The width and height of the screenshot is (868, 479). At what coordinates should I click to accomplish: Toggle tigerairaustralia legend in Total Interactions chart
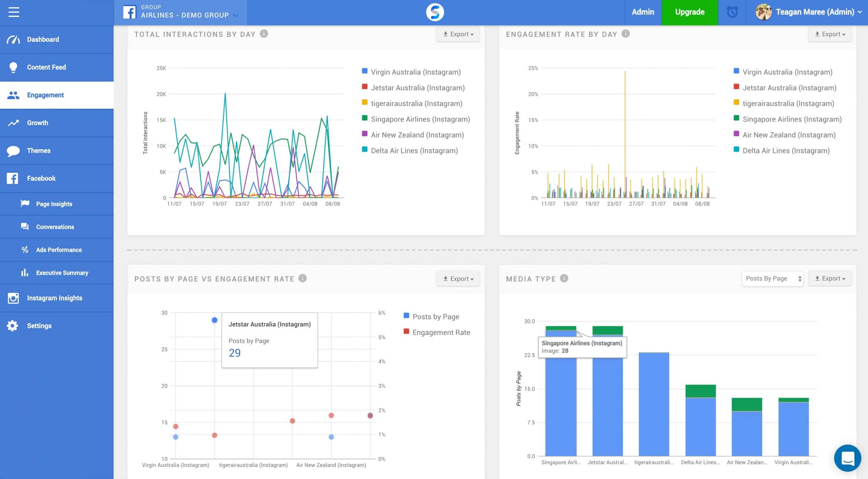(x=412, y=103)
